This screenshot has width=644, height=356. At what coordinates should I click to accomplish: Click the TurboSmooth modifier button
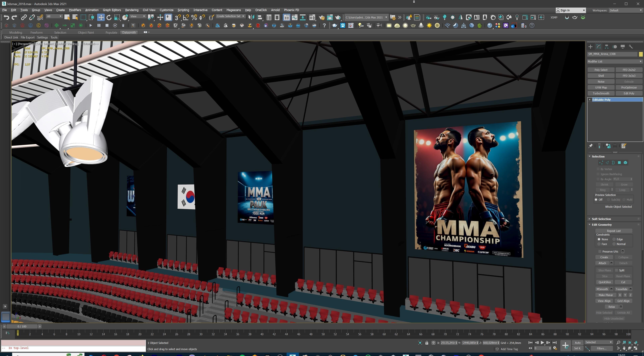601,93
